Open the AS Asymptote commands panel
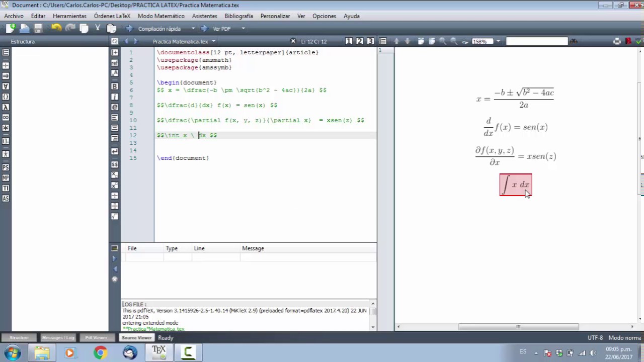 6,199
